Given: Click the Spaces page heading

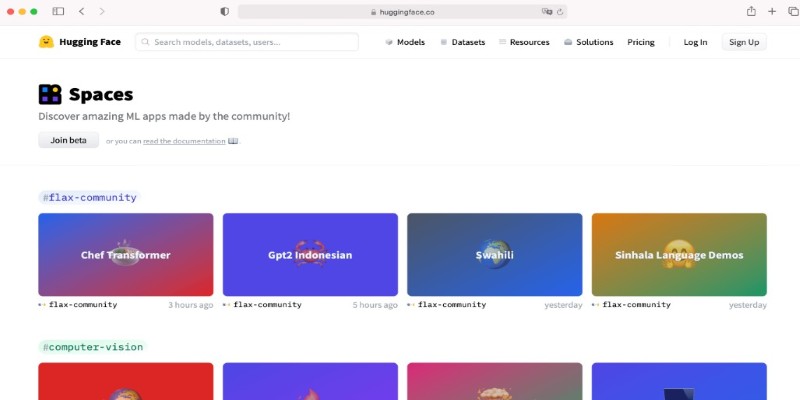Looking at the screenshot, I should pos(101,95).
